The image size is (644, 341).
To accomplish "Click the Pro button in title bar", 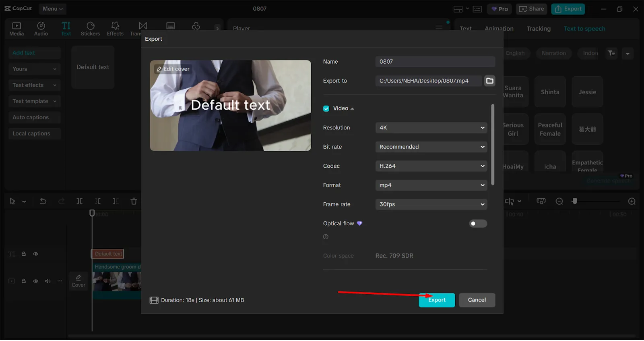I will (500, 9).
